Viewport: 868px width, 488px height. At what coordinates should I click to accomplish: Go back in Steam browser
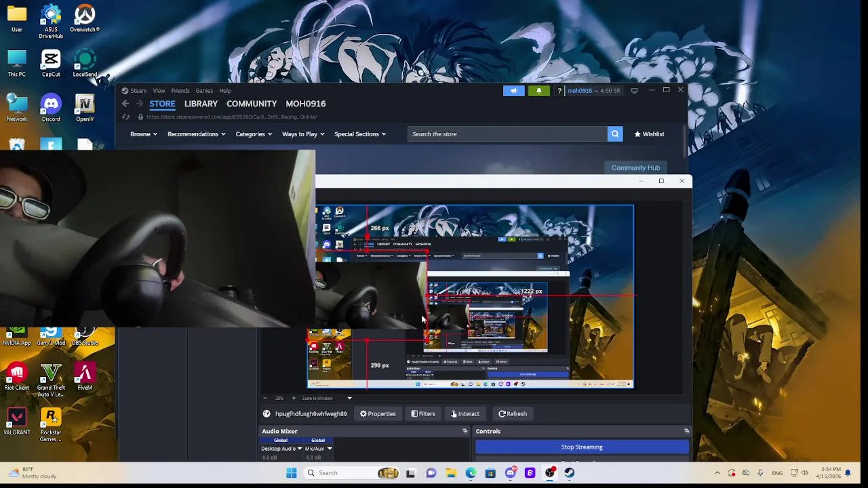(125, 104)
